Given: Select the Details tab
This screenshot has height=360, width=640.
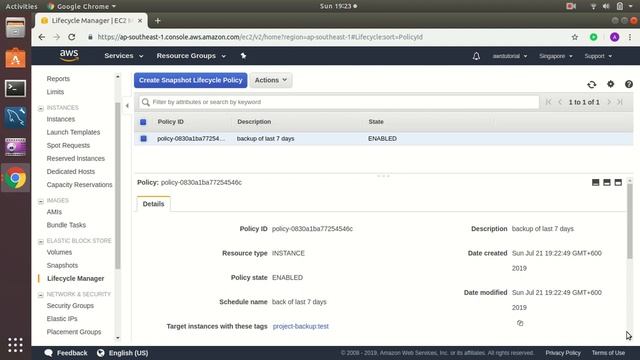Looking at the screenshot, I should [153, 204].
